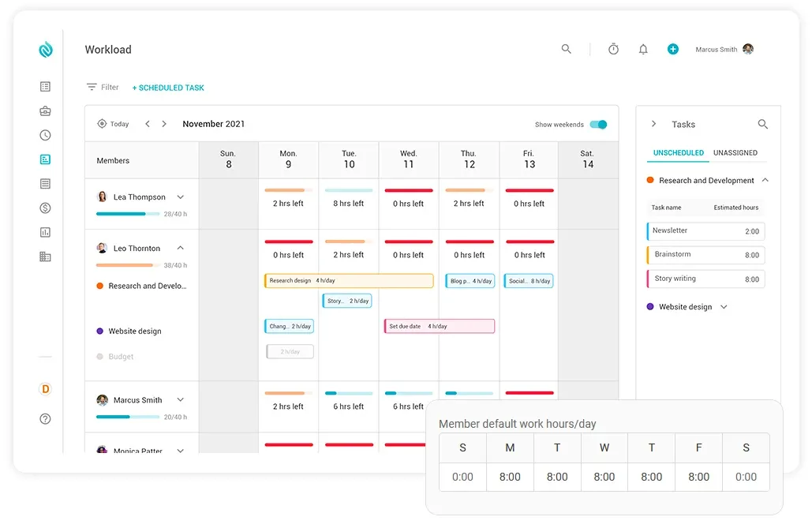The width and height of the screenshot is (812, 528).
Task: Start the stopwatch timer icon
Action: 613,49
